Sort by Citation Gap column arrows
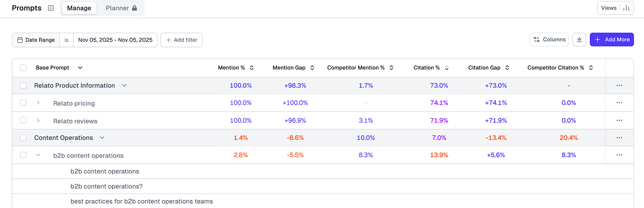644x208 pixels. coord(507,68)
